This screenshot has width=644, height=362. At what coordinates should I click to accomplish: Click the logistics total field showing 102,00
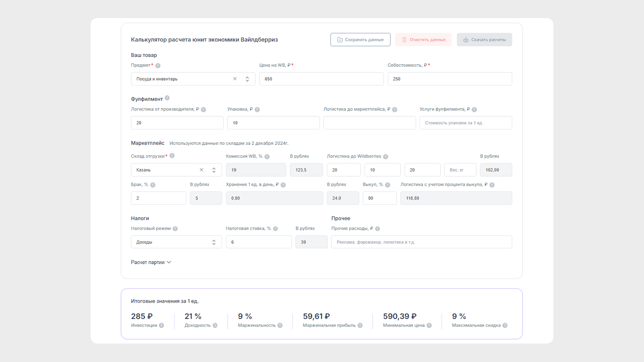(496, 170)
